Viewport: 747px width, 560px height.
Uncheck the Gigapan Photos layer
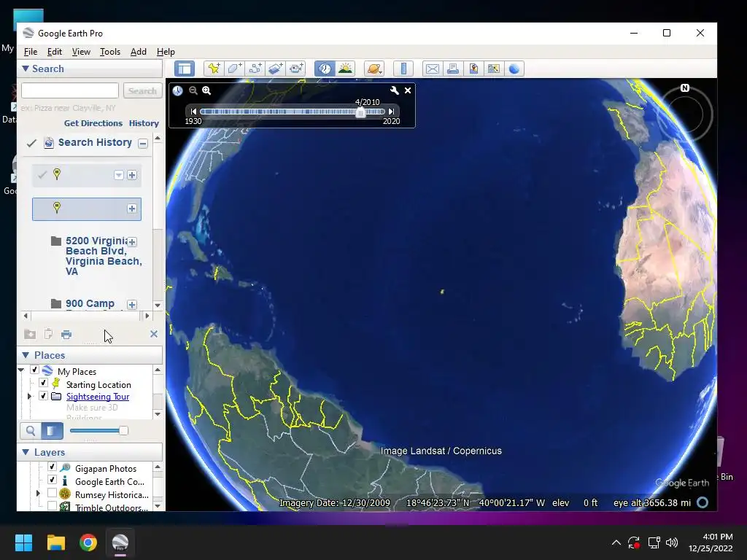pos(53,467)
